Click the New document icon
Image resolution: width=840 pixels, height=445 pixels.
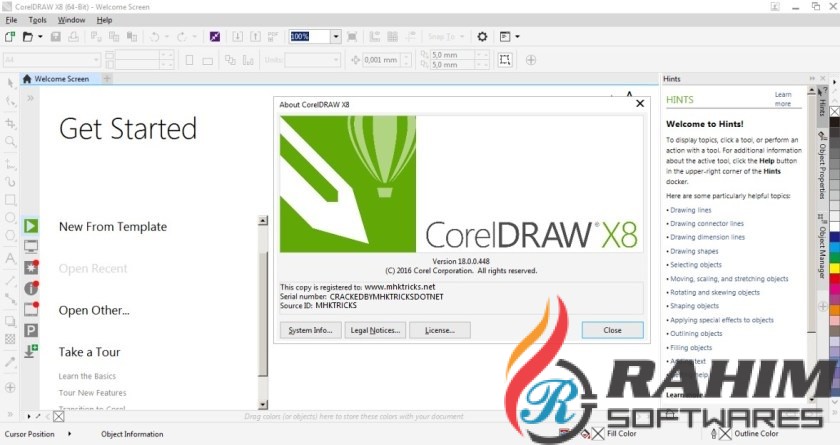pos(10,36)
